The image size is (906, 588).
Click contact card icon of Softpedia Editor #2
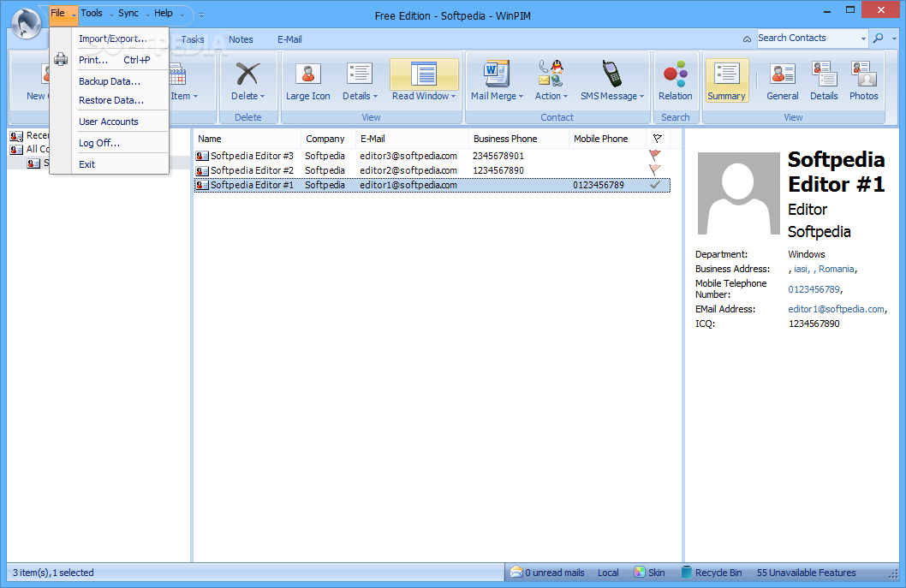tap(202, 171)
